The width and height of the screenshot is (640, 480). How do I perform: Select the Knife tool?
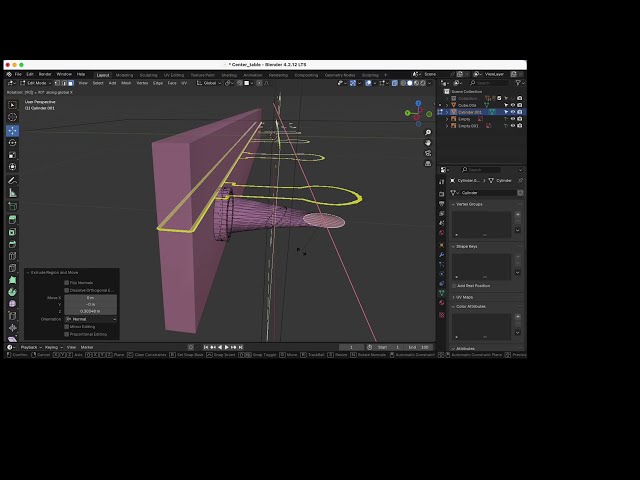12,268
